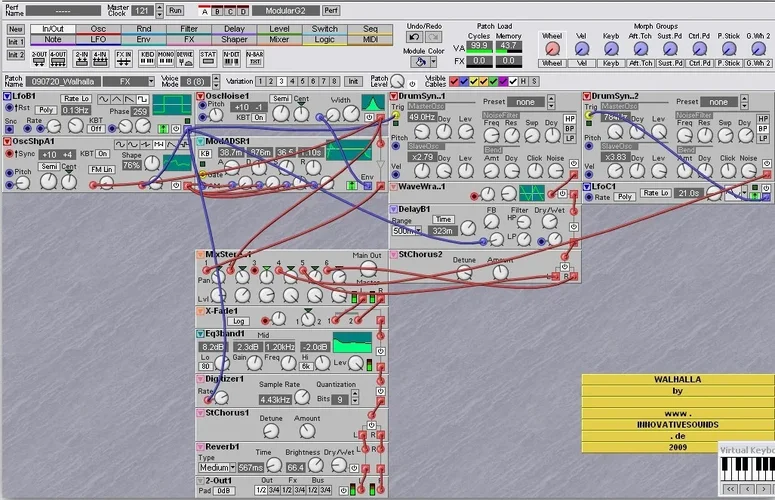
Task: Adjust the Wheel morph group knob
Action: point(551,46)
